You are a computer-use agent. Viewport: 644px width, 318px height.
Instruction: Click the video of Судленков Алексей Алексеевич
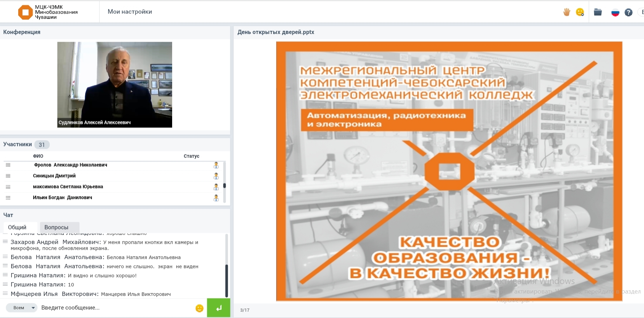tap(115, 85)
